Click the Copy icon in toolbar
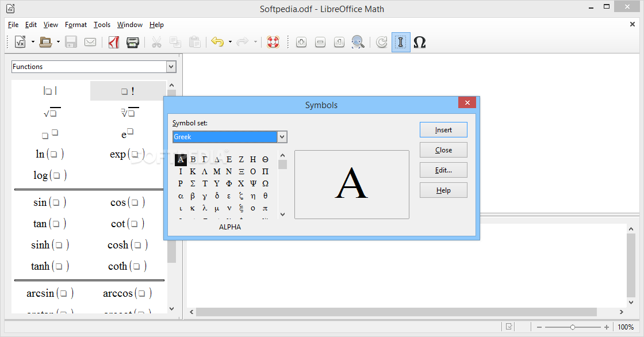This screenshot has width=644, height=337. tap(175, 42)
